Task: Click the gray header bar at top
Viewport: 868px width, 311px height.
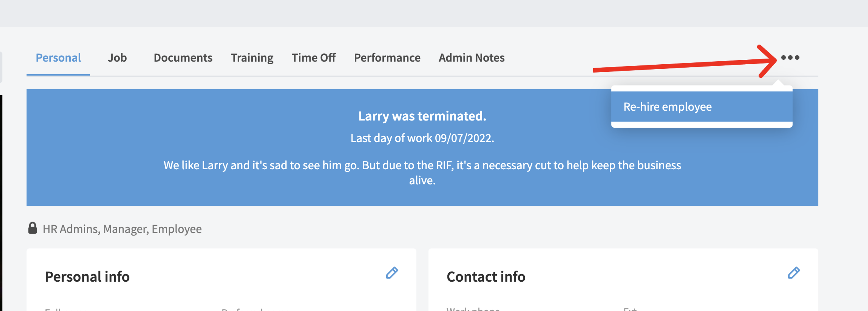Action: (x=434, y=14)
